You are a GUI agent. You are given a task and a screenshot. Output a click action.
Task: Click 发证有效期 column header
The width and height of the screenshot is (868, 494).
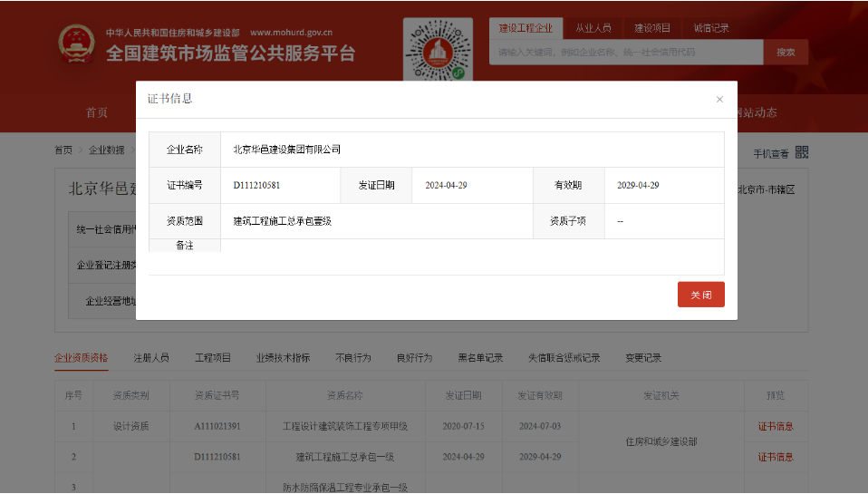coord(540,395)
